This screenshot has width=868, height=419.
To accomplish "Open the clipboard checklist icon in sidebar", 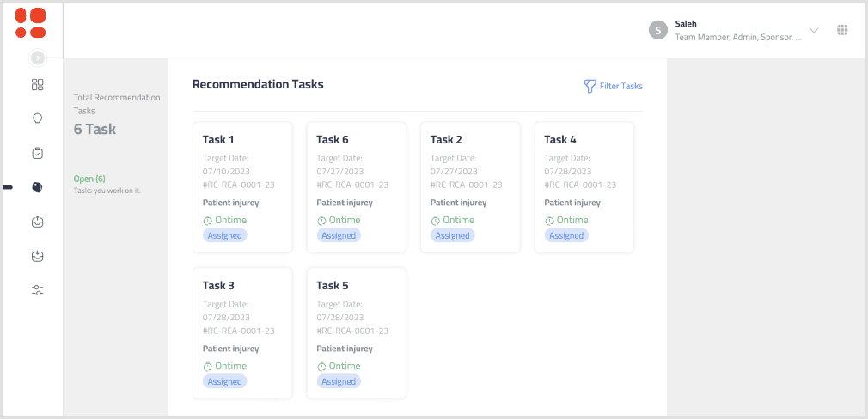I will [37, 153].
